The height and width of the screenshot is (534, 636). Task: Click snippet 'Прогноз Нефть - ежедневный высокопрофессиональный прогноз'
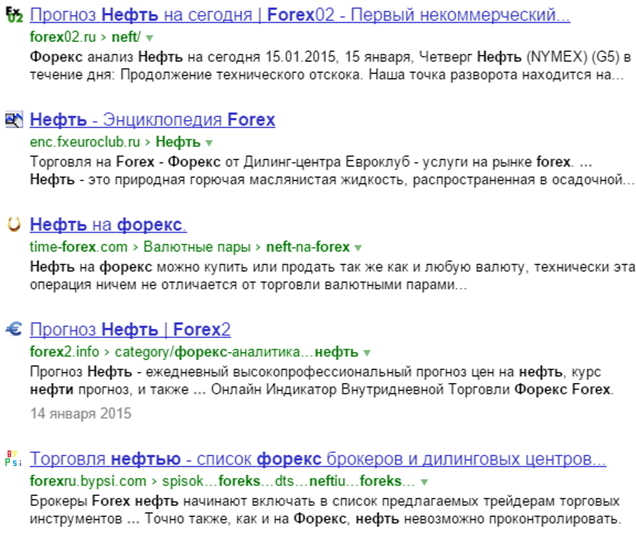(x=316, y=372)
